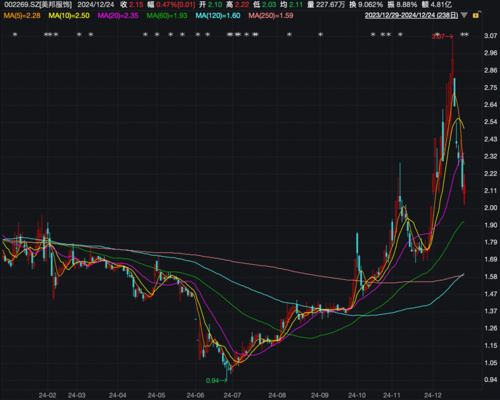
Task: Click the 24-07 date axis label
Action: 232,395
